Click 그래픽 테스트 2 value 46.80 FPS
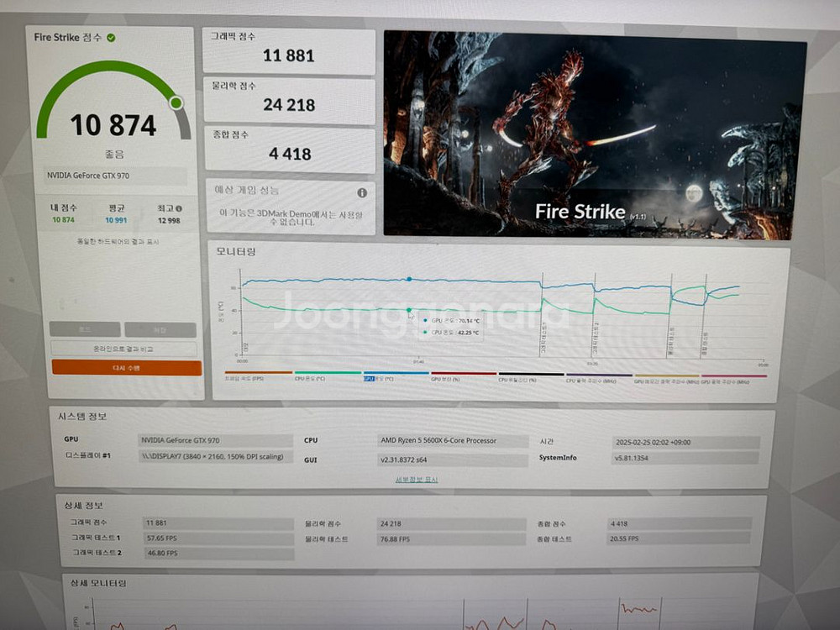This screenshot has height=630, width=840. point(219,554)
